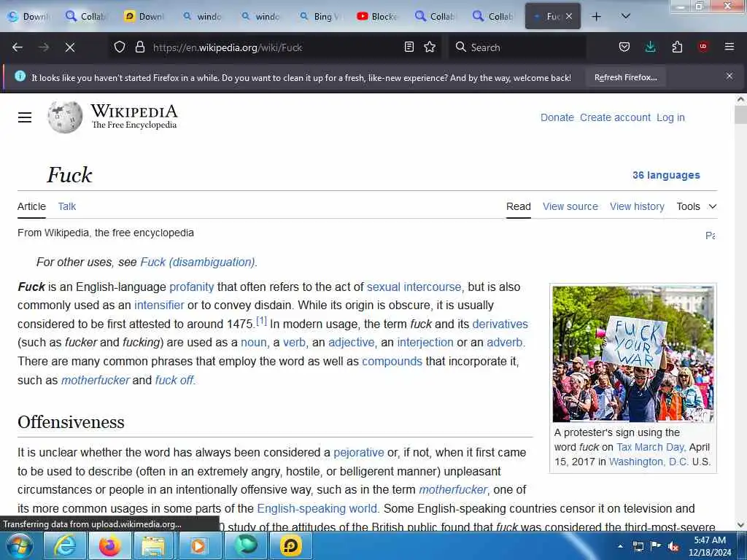Save page to Pocket
The image size is (747, 560).
tap(624, 47)
